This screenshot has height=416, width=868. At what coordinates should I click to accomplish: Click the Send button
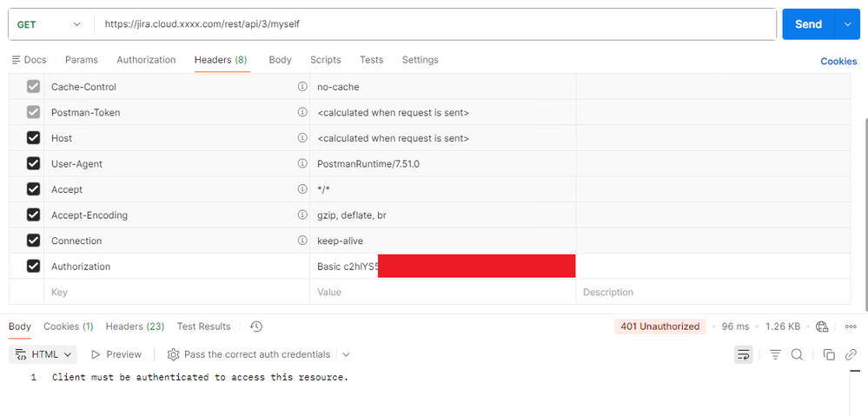point(808,24)
